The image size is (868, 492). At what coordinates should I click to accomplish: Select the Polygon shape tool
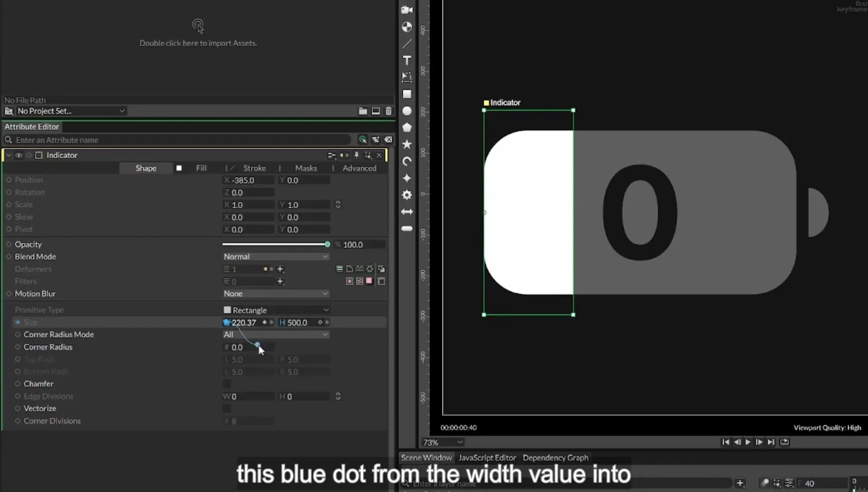pos(407,128)
